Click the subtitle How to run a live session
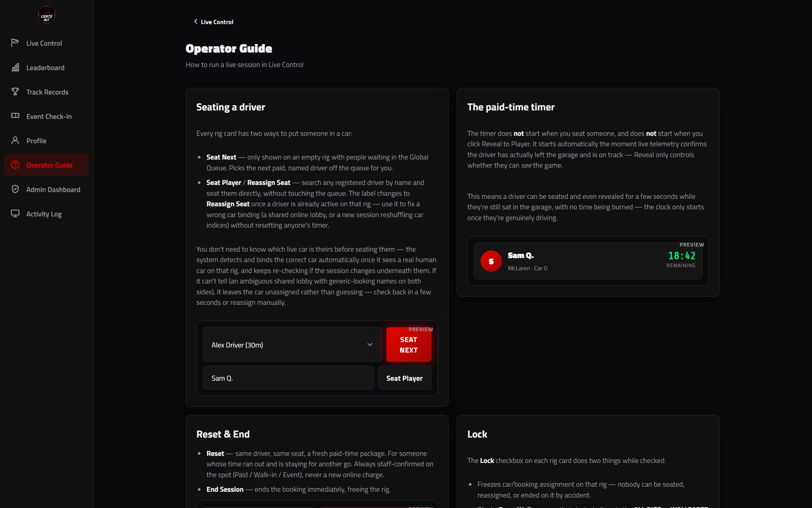The image size is (812, 508). (245, 64)
